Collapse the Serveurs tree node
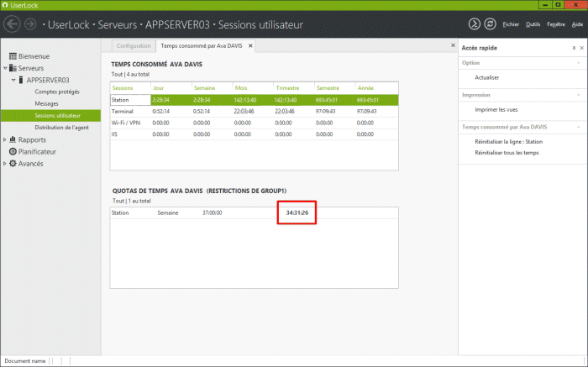 5,68
